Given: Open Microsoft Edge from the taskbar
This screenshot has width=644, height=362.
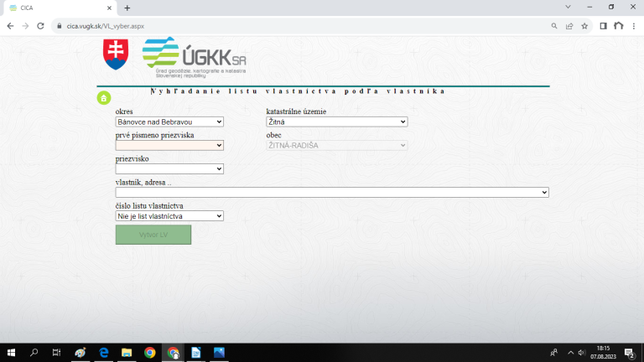Looking at the screenshot, I should 104,353.
